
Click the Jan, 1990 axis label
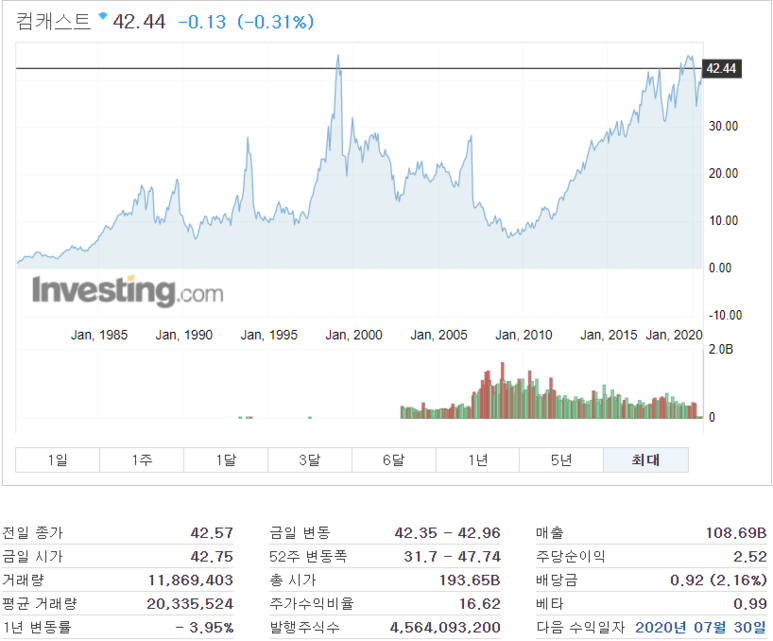[184, 335]
